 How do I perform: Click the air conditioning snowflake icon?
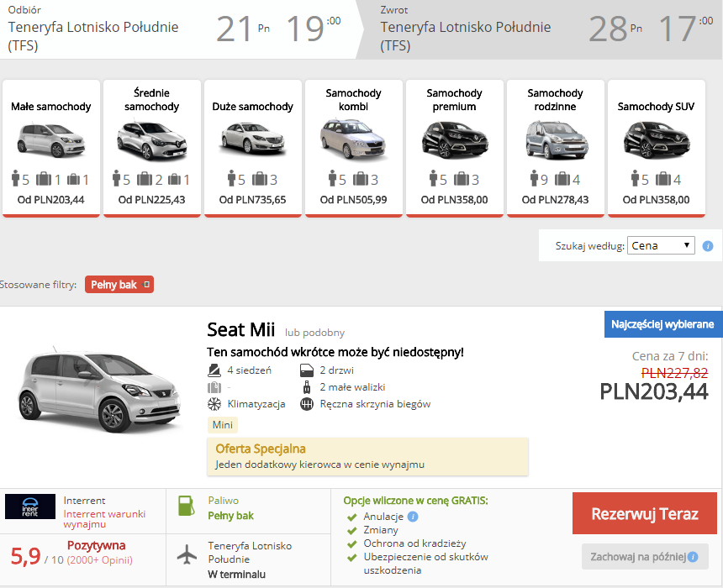[x=214, y=404]
